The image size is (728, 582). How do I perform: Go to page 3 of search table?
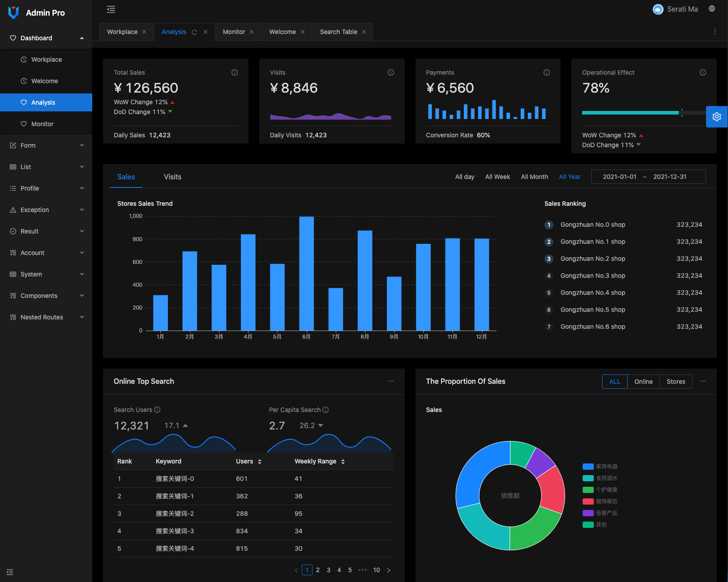[328, 570]
